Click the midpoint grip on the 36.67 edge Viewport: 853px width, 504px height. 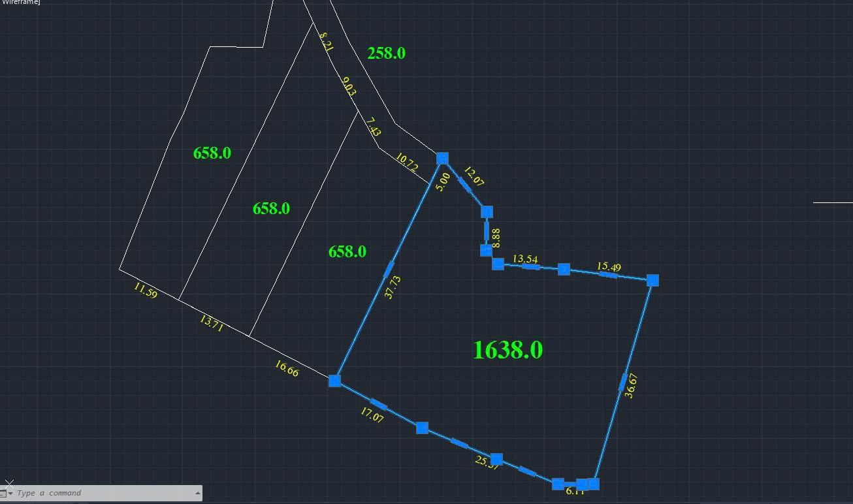tap(623, 381)
